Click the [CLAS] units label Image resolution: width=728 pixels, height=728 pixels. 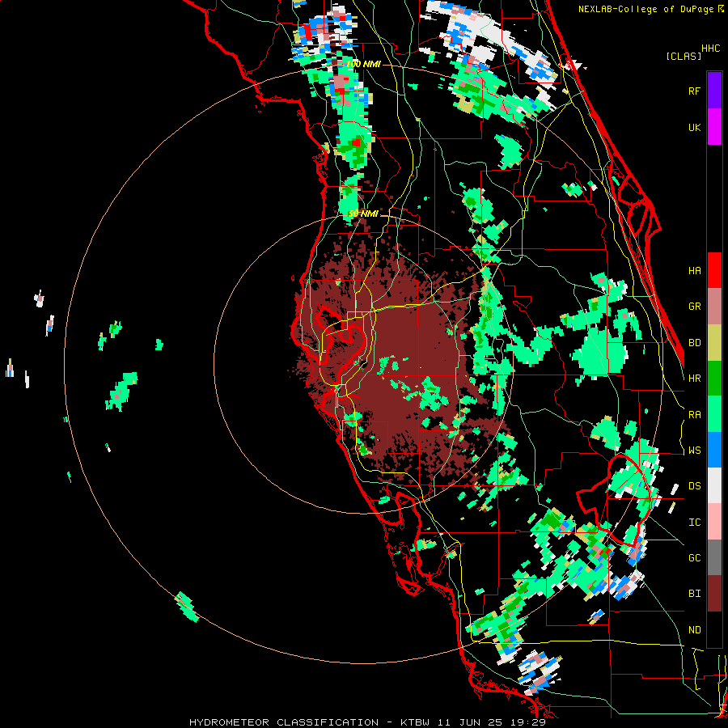(x=684, y=57)
